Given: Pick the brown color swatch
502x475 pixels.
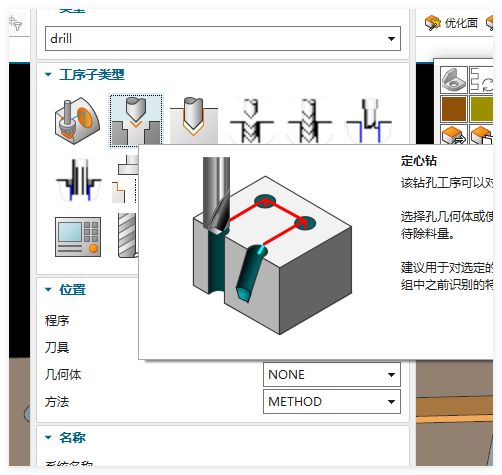Looking at the screenshot, I should pos(454,109).
